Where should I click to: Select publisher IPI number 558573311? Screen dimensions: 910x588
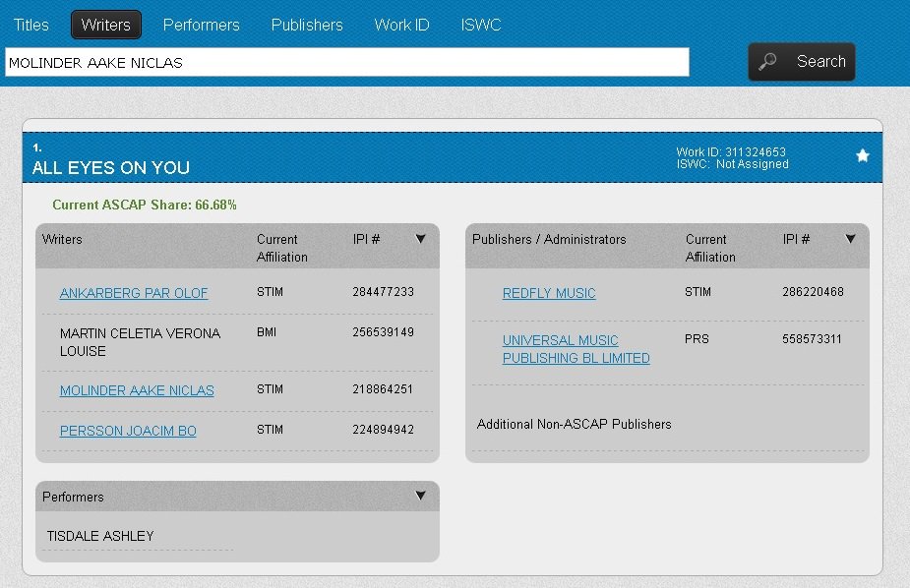point(812,339)
